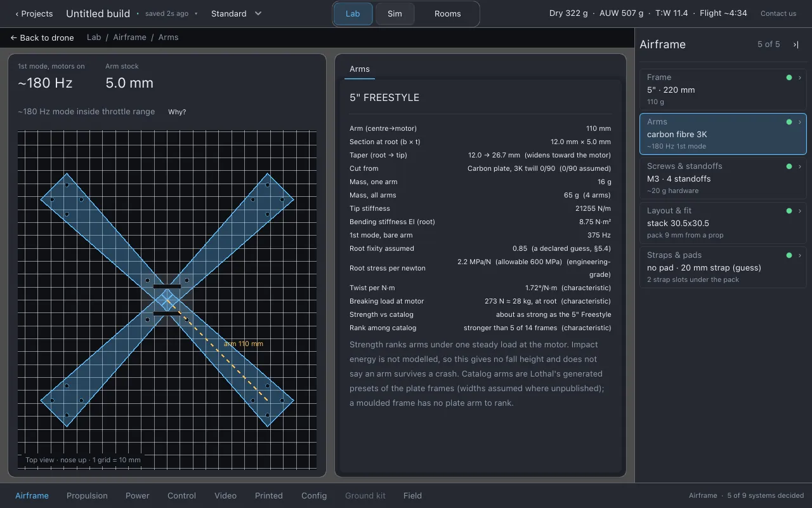Click the Arms breadcrumb
The height and width of the screenshot is (508, 812).
(x=168, y=37)
